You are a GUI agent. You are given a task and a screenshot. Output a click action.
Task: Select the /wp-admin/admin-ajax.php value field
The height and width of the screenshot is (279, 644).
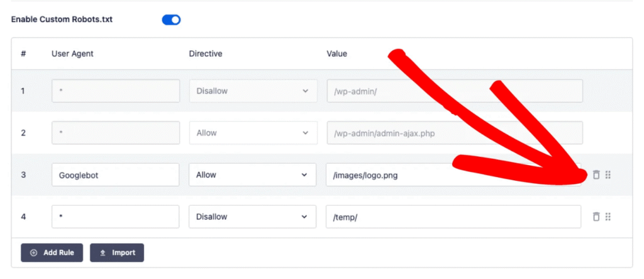pyautogui.click(x=454, y=133)
